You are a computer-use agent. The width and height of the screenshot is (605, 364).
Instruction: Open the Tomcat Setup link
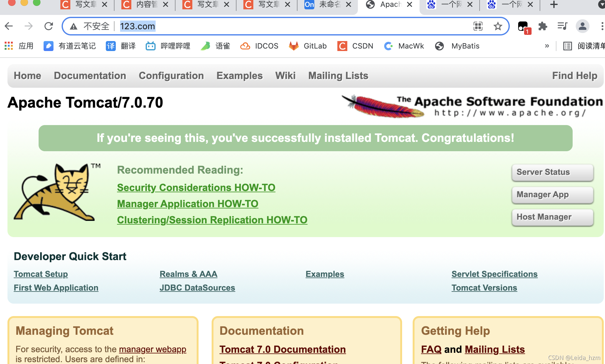coord(41,274)
